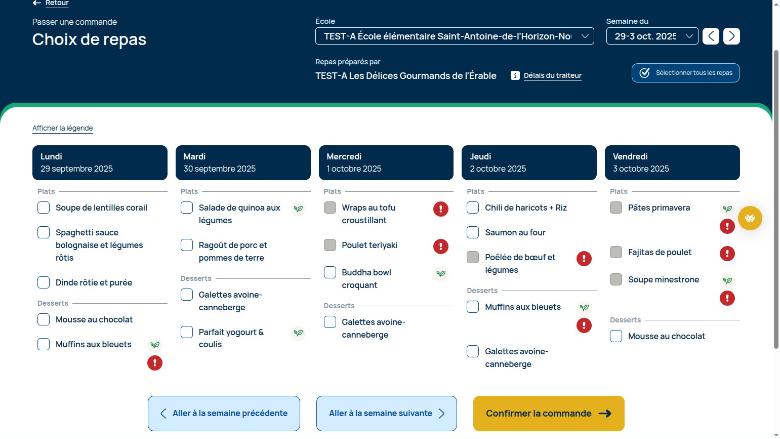This screenshot has height=439, width=780.
Task: Open the École selection dropdown
Action: point(455,36)
